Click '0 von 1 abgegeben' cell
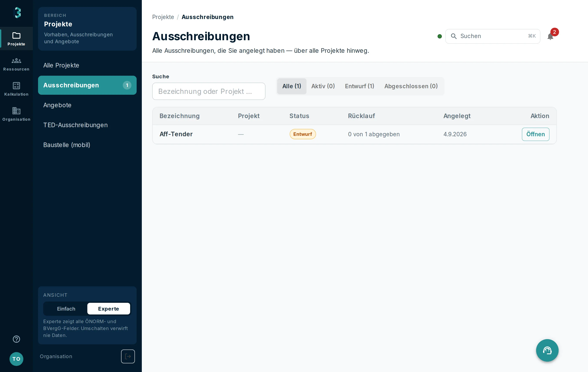588x372 pixels. pyautogui.click(x=374, y=134)
